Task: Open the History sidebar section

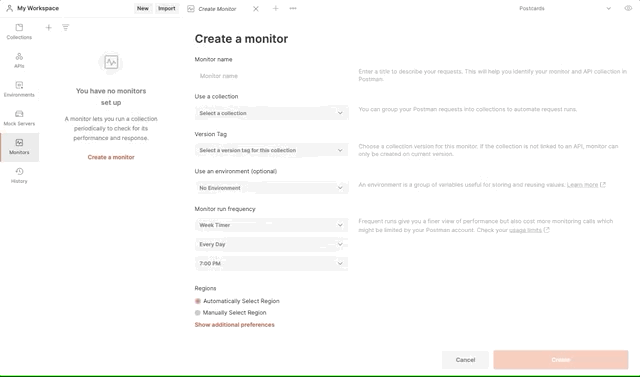Action: pos(19,175)
